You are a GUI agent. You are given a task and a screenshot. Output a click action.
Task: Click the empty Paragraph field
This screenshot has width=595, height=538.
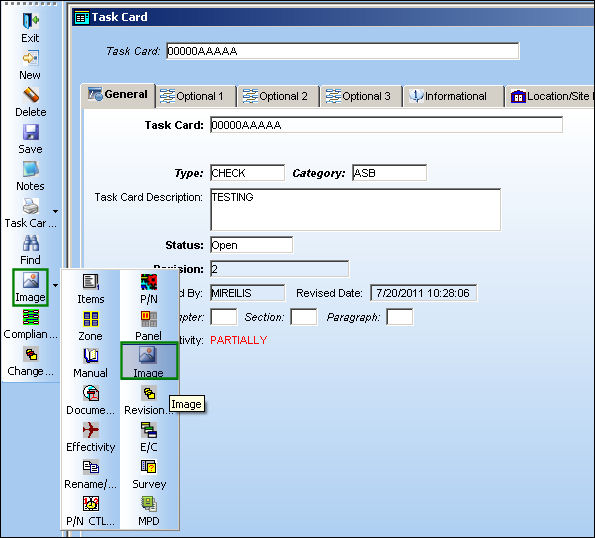400,317
